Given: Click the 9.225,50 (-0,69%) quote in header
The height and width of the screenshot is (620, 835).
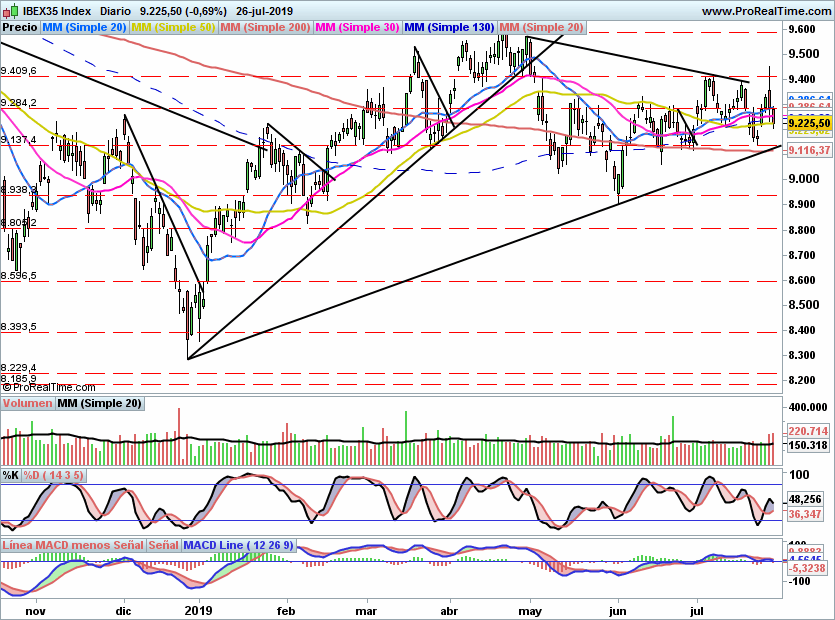Looking at the screenshot, I should coord(183,11).
